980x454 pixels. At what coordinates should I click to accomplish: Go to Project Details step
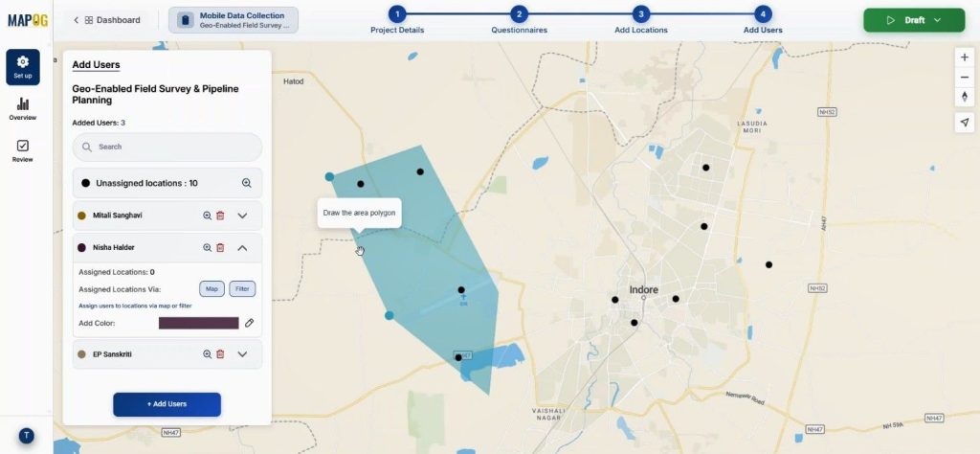coord(397,14)
